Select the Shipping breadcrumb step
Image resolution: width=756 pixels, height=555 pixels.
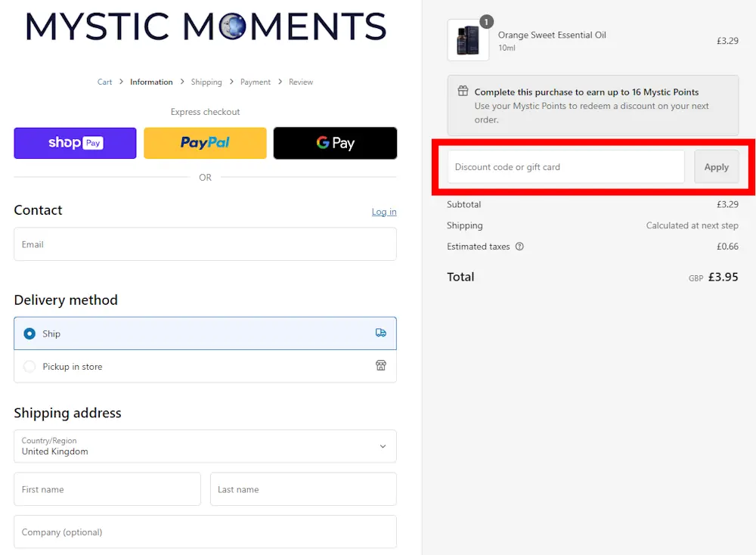point(206,82)
